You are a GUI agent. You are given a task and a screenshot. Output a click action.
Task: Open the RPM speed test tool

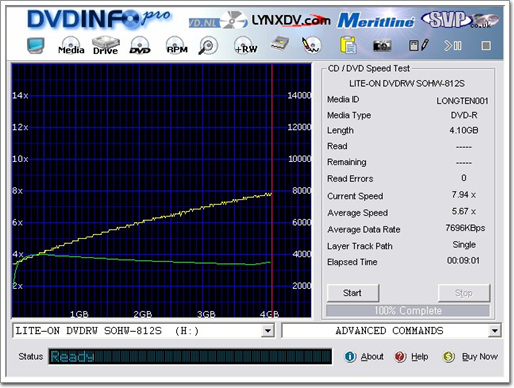[177, 46]
